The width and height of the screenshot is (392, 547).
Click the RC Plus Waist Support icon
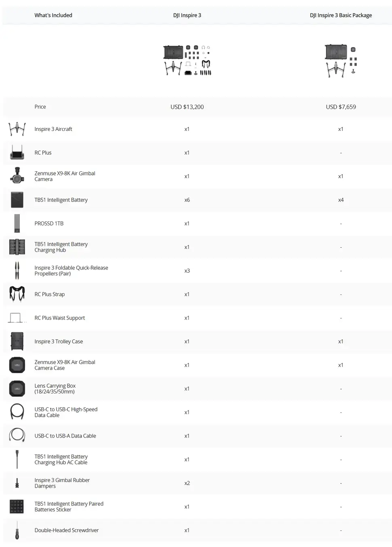click(x=16, y=318)
